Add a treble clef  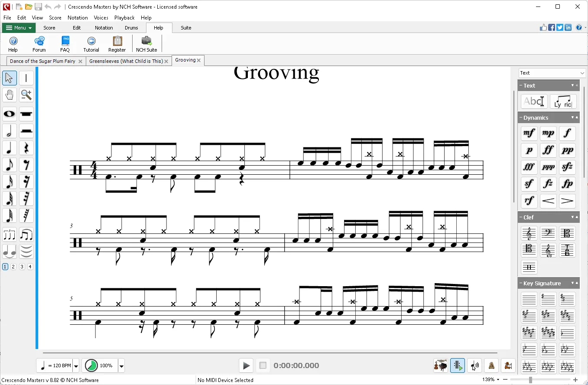pyautogui.click(x=529, y=234)
